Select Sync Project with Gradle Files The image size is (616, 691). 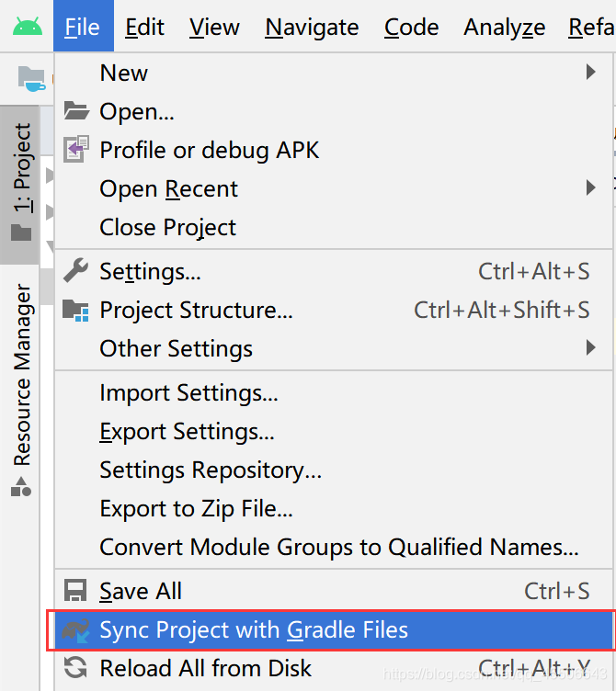[x=334, y=629]
